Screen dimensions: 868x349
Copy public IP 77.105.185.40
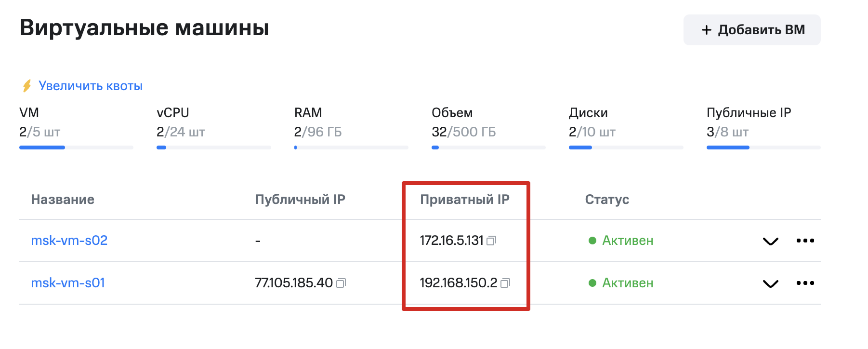341,283
